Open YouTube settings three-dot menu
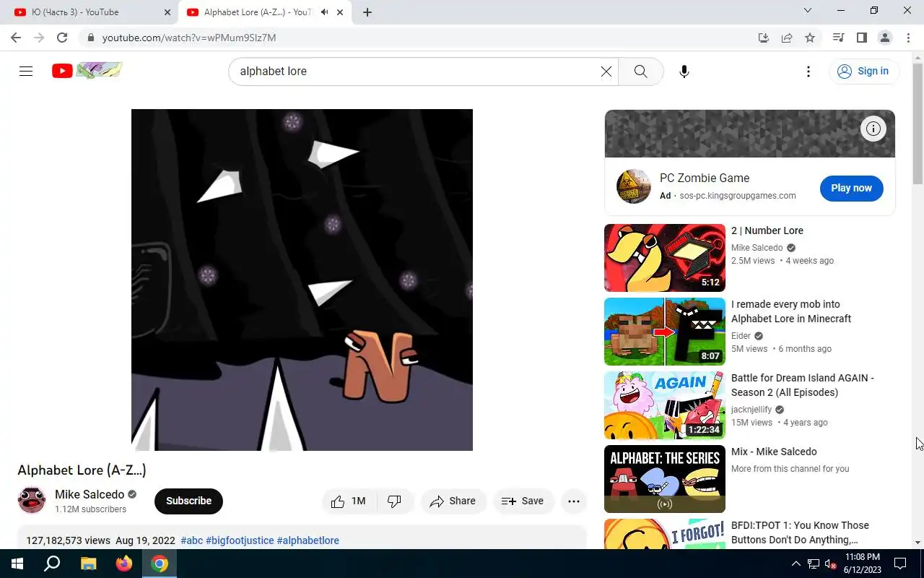This screenshot has height=578, width=924. (x=808, y=71)
